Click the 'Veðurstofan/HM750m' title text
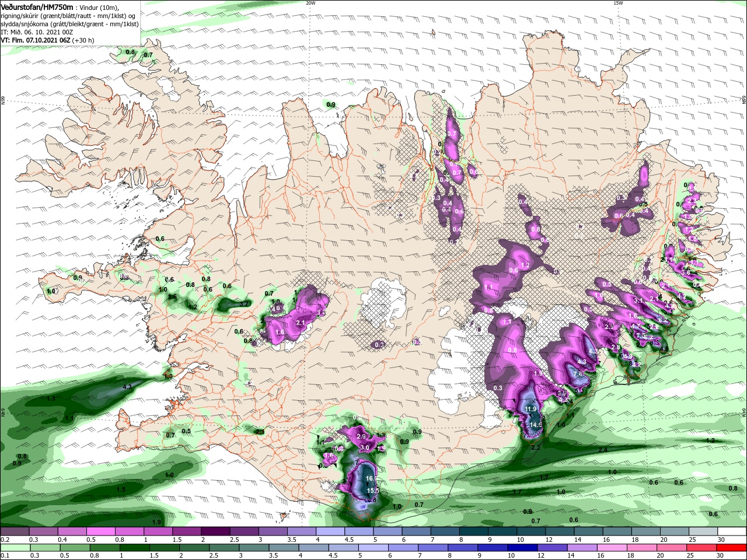This screenshot has height=560, width=747. tap(36, 6)
